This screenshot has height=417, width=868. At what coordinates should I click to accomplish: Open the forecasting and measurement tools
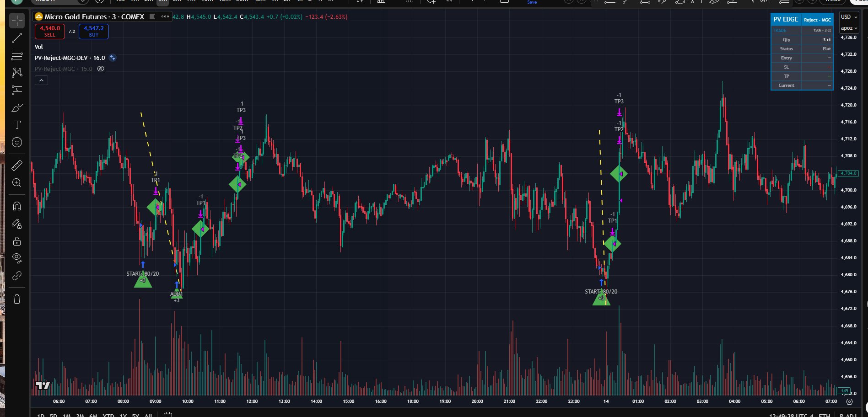click(x=17, y=90)
